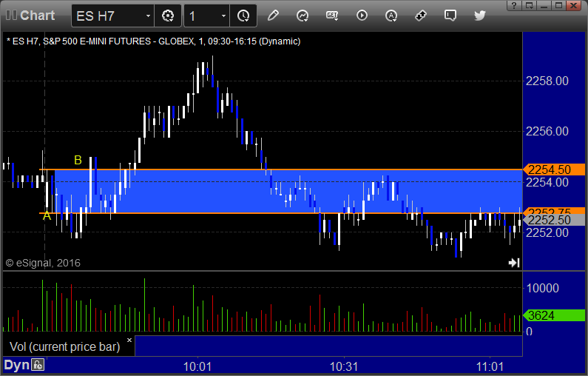Minimize the chart window
The width and height of the screenshot is (588, 376).
point(544,5)
